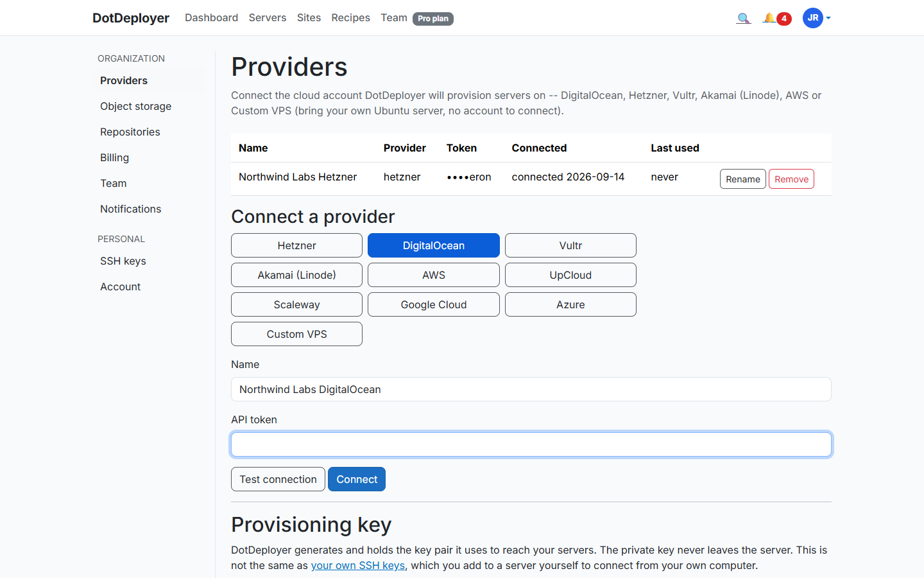924x578 pixels.
Task: Choose the Akamai (Linode) provider option
Action: (296, 275)
